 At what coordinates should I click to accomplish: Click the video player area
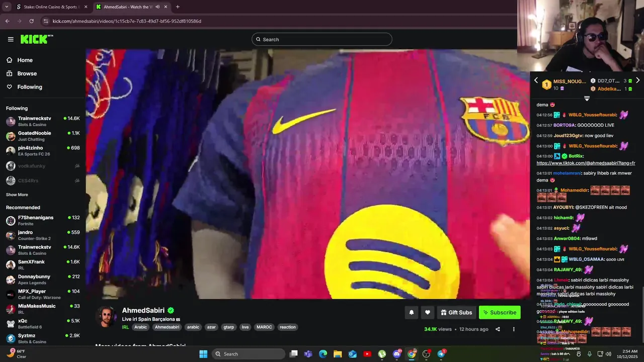pos(307,174)
